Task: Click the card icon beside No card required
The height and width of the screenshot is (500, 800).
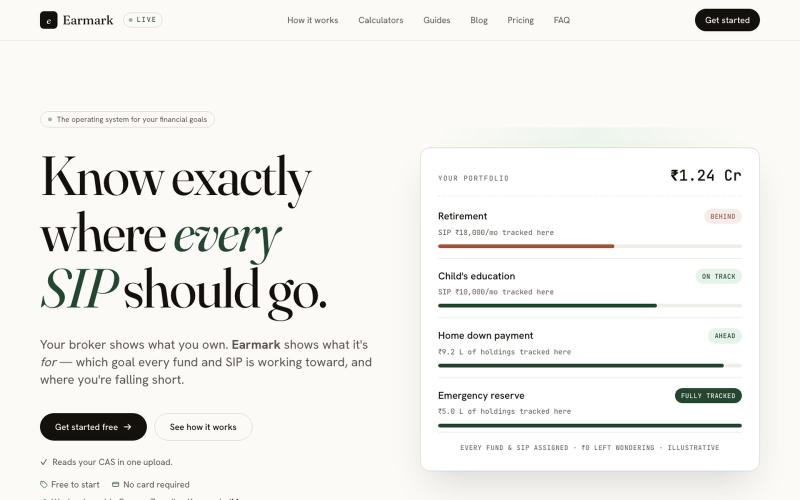Action: pos(116,485)
